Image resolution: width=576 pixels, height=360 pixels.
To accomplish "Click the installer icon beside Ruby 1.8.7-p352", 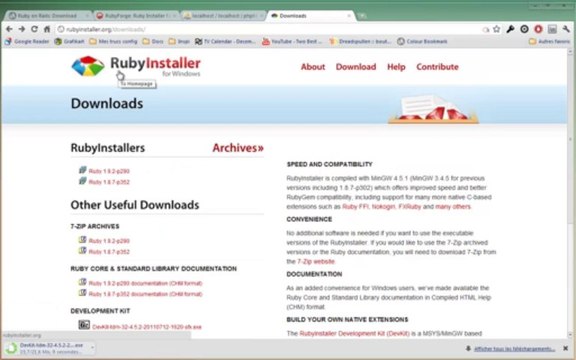I will click(83, 181).
